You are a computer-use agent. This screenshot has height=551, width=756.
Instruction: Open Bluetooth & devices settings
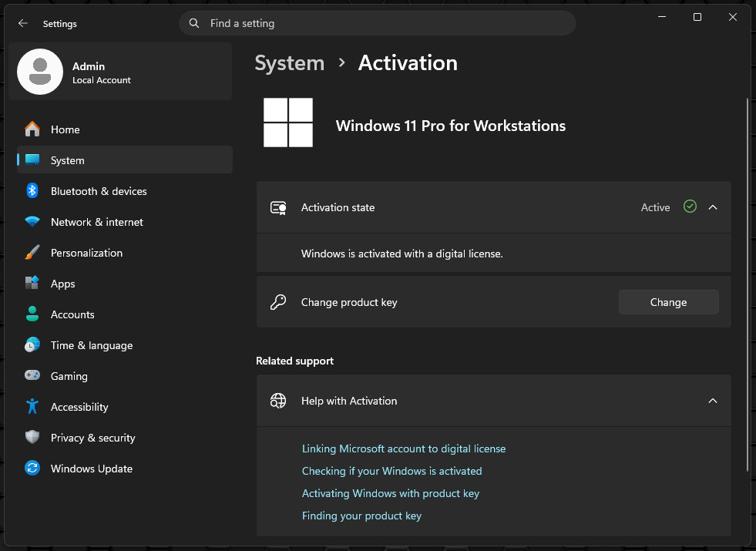(x=124, y=191)
